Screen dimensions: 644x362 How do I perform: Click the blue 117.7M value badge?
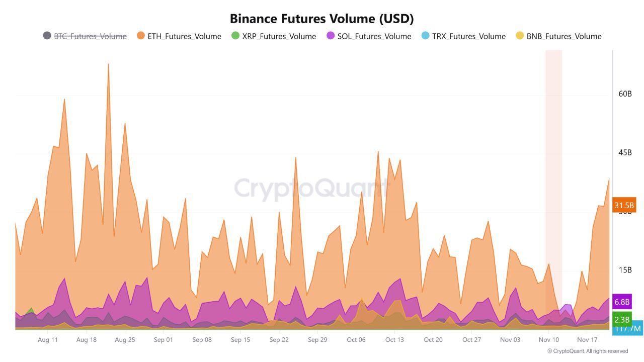[627, 329]
